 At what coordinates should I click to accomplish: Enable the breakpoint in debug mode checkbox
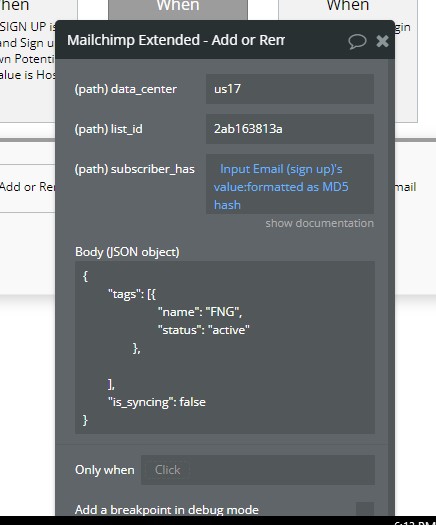(x=365, y=510)
